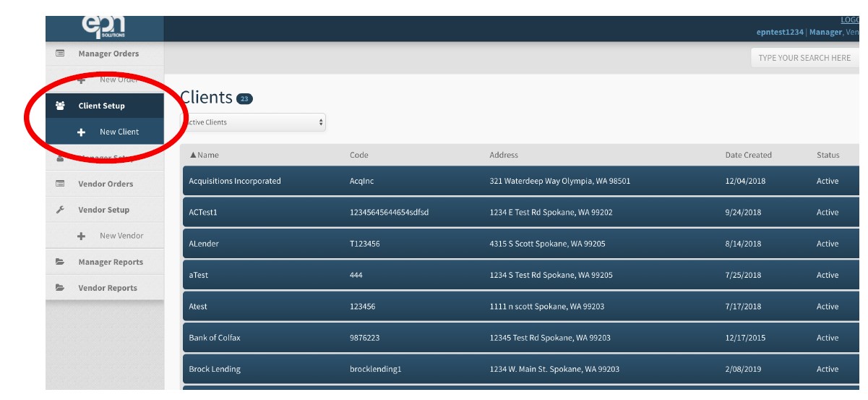Click the clients count badge 23
Screen dimensions: 868x400
pos(244,98)
